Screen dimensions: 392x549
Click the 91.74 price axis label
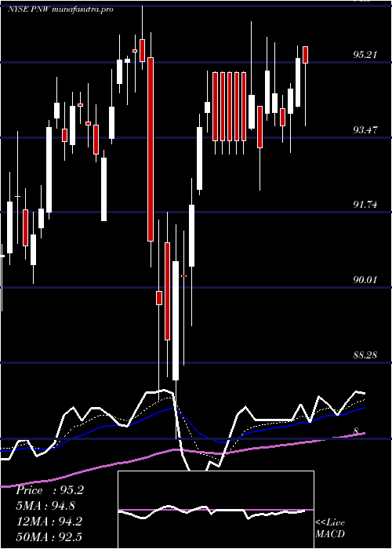tap(365, 205)
